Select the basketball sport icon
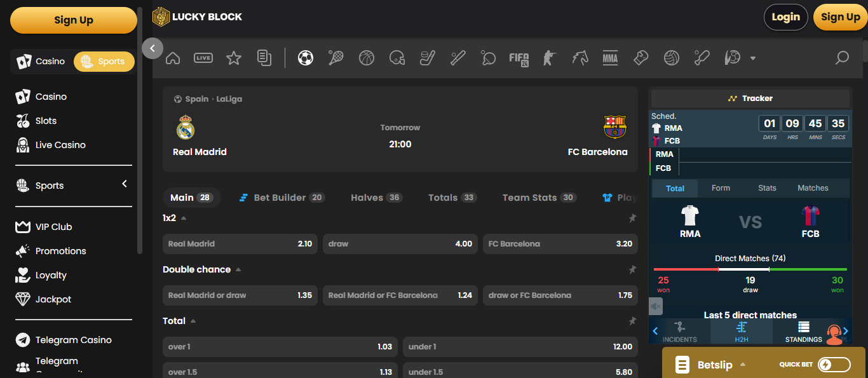This screenshot has width=868, height=378. [367, 58]
